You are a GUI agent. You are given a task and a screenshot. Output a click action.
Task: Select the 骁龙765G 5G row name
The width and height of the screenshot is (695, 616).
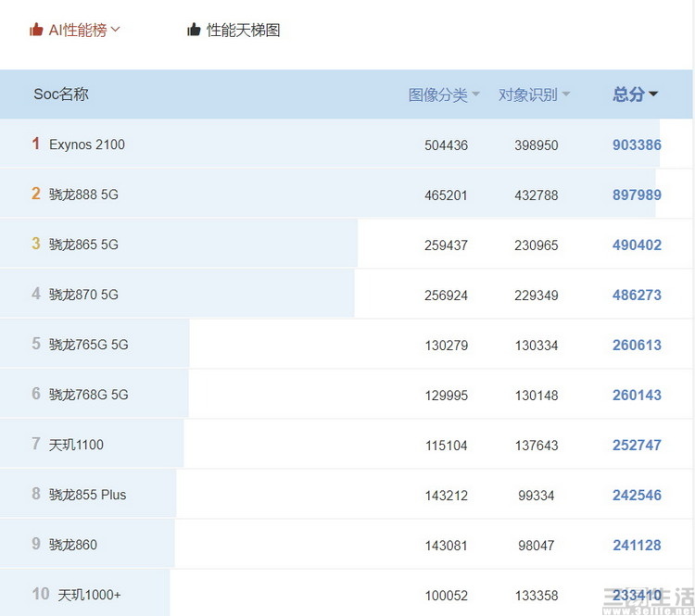coord(89,345)
